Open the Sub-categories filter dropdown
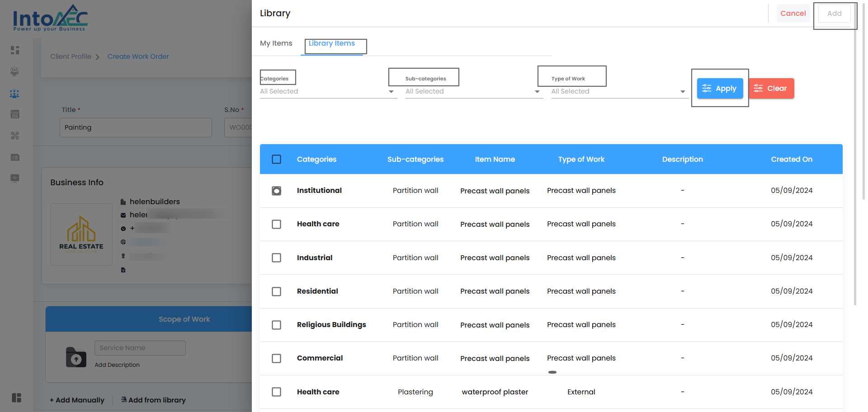The image size is (868, 412). coord(473,91)
